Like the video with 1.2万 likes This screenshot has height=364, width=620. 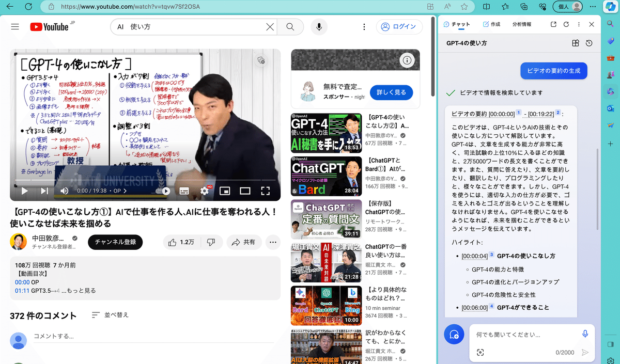pyautogui.click(x=181, y=242)
